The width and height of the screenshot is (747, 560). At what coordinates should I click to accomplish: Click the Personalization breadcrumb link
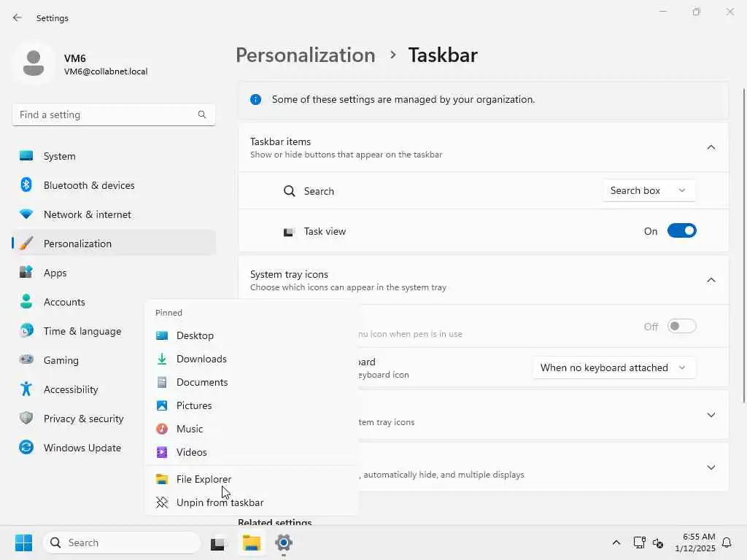click(x=306, y=55)
